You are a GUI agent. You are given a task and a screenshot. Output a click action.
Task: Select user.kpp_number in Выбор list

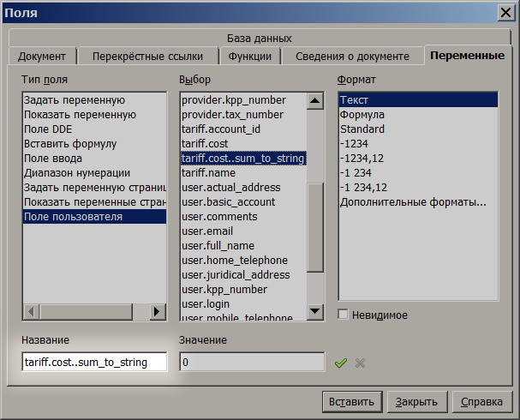tap(244, 290)
